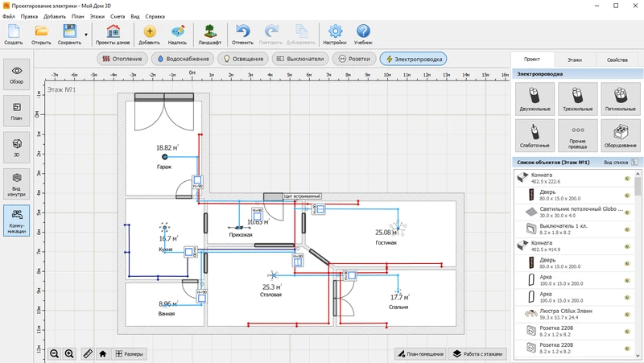Select Выключатель 1 кл. list item
644x363 pixels.
[x=574, y=229]
